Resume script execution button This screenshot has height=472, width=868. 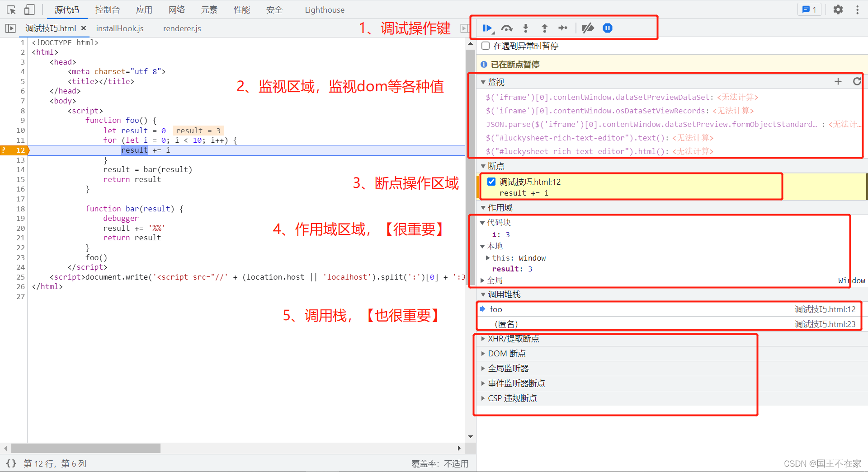[x=487, y=28]
